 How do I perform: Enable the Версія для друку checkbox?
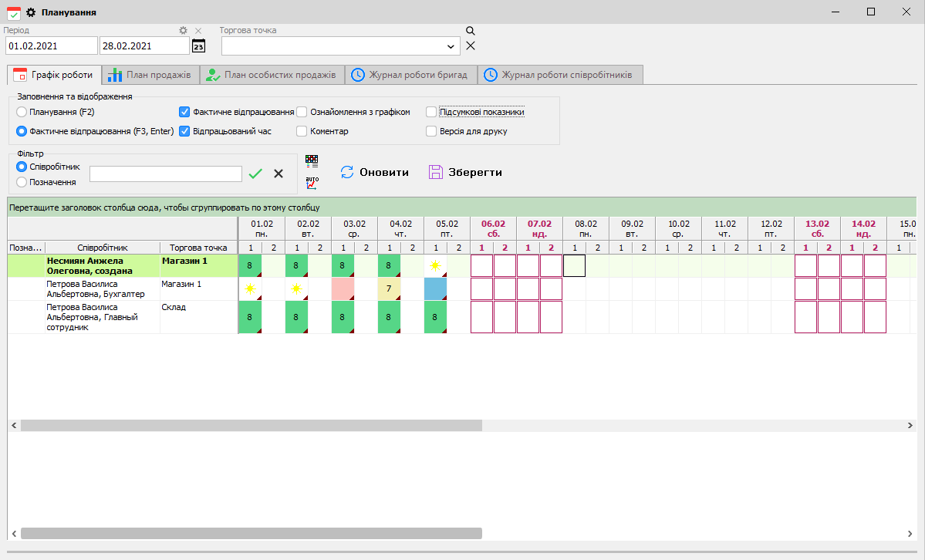pos(432,131)
